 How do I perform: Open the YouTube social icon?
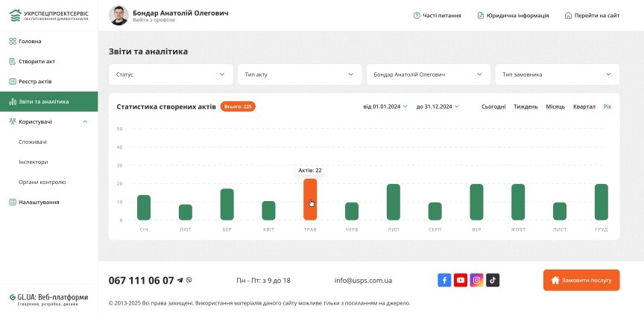(x=461, y=280)
